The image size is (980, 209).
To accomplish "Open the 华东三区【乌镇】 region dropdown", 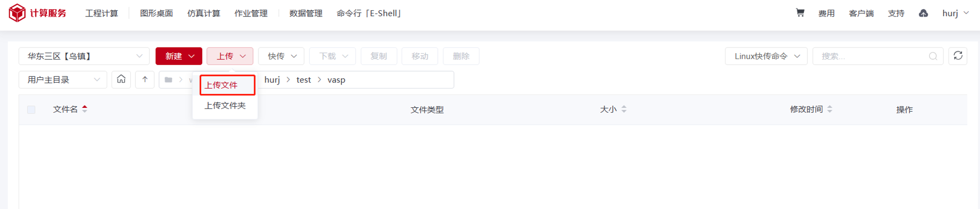I will coord(84,56).
